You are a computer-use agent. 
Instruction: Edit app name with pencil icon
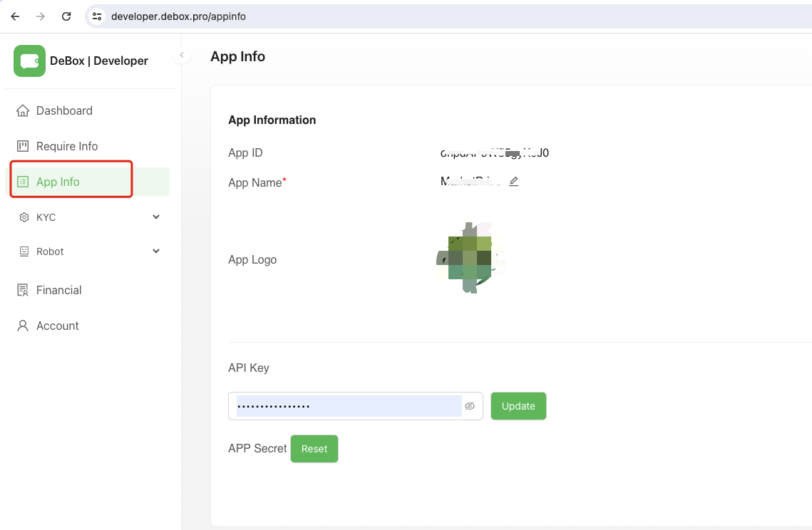(514, 181)
